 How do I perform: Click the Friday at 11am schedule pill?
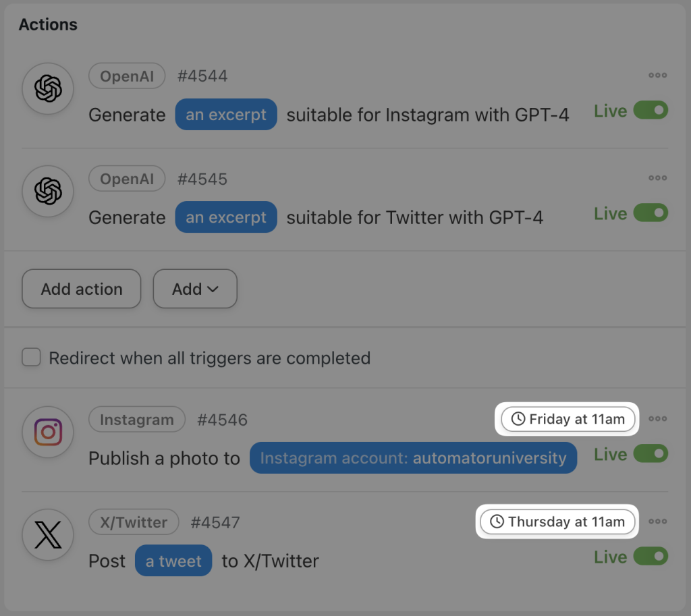click(567, 419)
